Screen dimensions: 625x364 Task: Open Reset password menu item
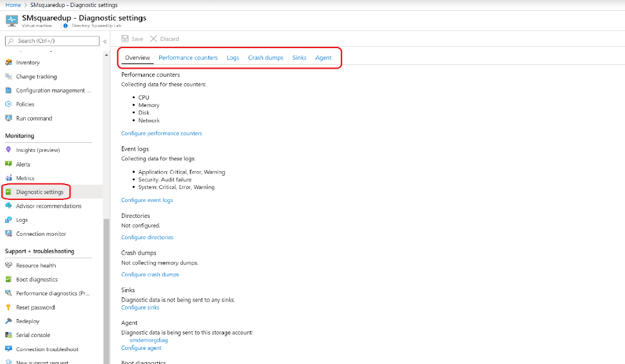(x=35, y=308)
